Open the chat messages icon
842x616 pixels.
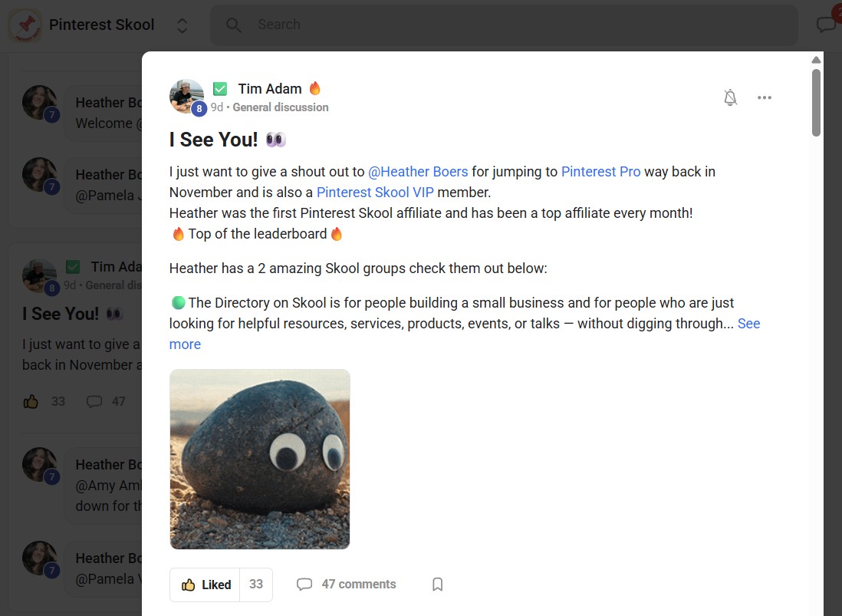(x=825, y=25)
